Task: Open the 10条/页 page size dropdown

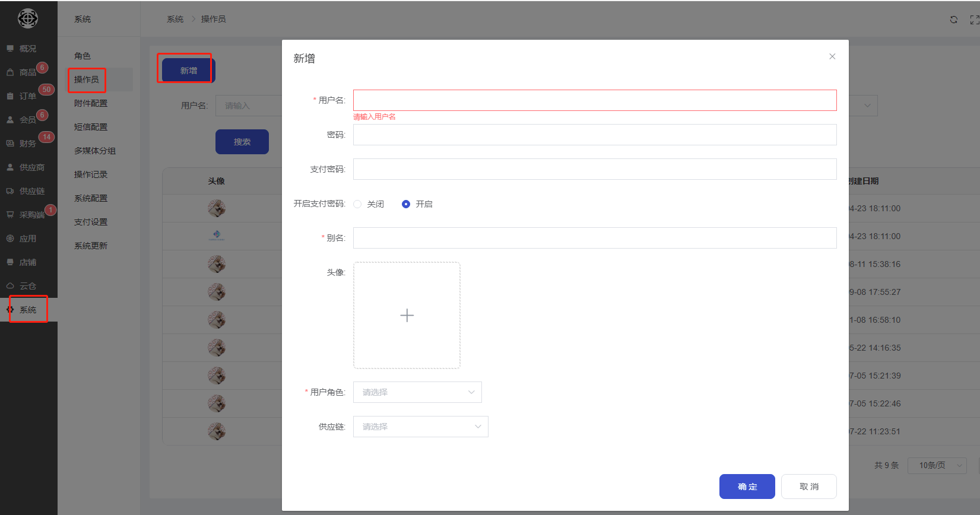Action: point(937,465)
